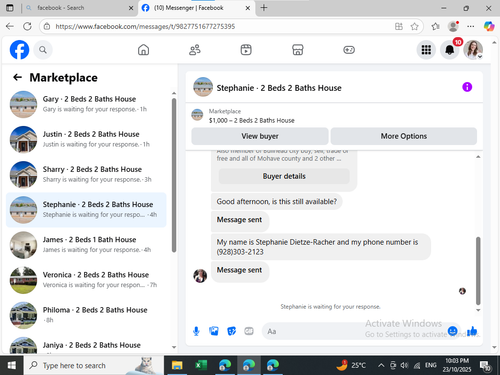Image resolution: width=500 pixels, height=375 pixels.
Task: Open the Copilot icon in browser
Action: coord(489,26)
